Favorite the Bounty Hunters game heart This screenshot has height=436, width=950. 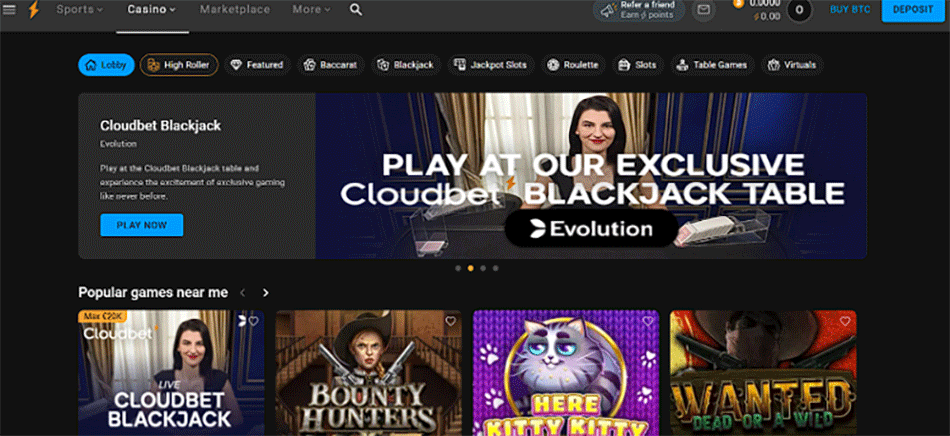(451, 321)
